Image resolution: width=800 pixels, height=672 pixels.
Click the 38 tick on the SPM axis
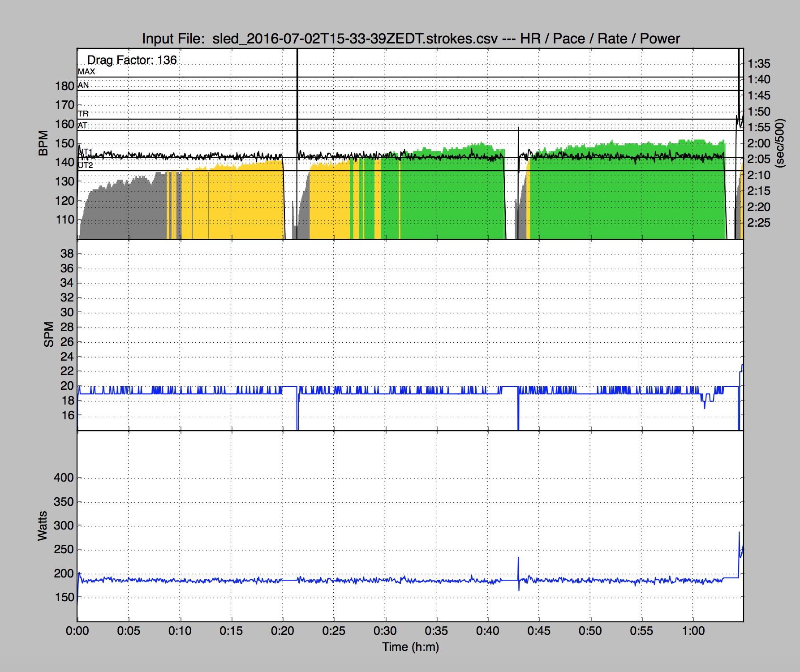tap(67, 254)
